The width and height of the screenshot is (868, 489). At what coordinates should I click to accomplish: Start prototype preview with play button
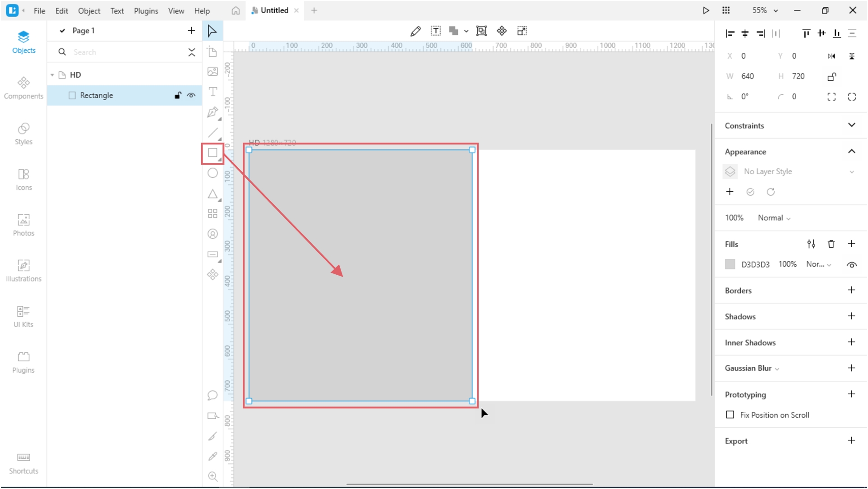706,10
